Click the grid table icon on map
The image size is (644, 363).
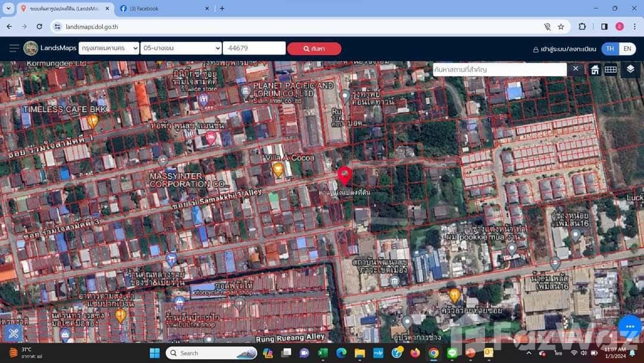point(611,70)
